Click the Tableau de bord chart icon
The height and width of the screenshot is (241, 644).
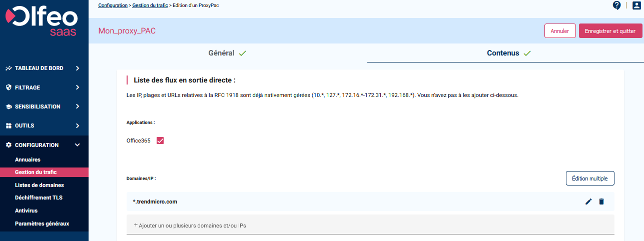[x=9, y=68]
